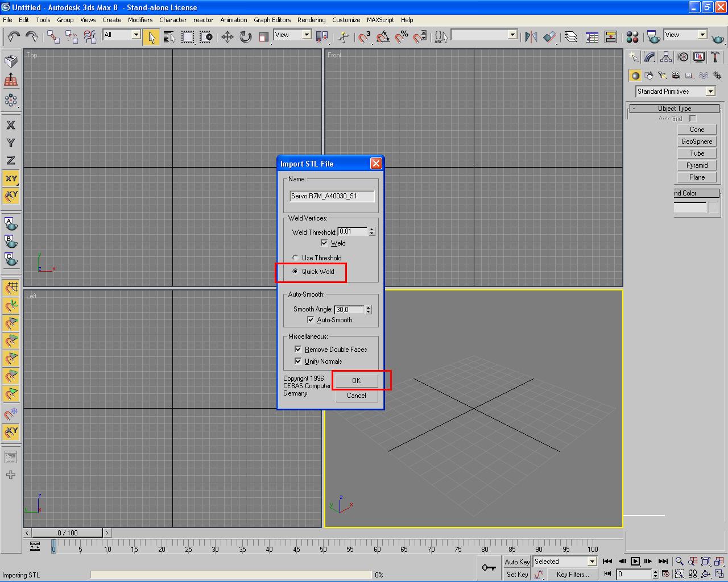The height and width of the screenshot is (582, 728).
Task: Toggle the Key Mode button
Action: click(608, 575)
